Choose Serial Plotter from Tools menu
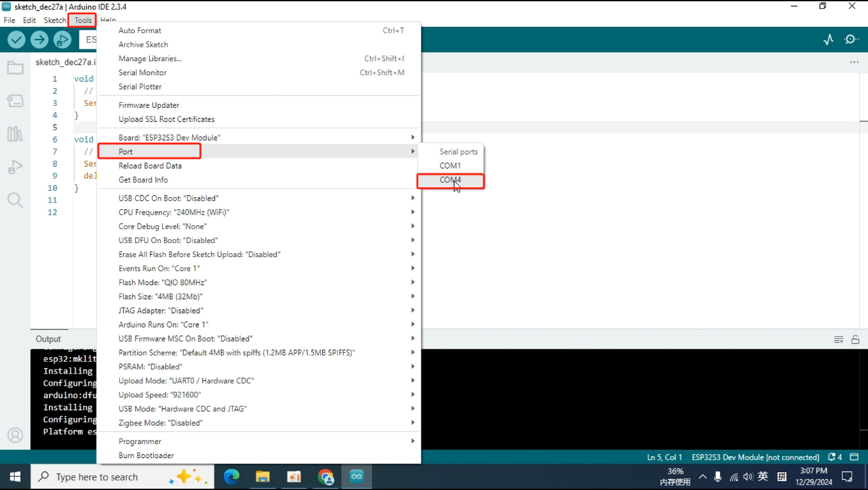This screenshot has height=490, width=868. coord(258,87)
